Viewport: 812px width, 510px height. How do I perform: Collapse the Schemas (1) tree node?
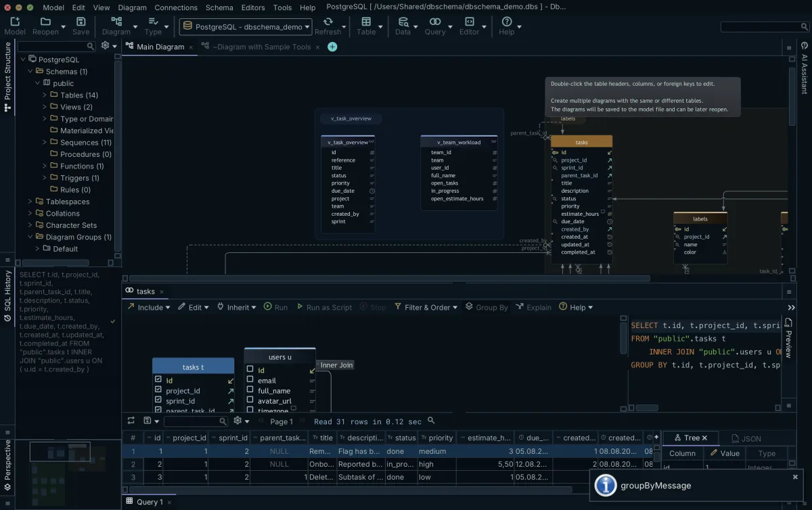point(30,71)
